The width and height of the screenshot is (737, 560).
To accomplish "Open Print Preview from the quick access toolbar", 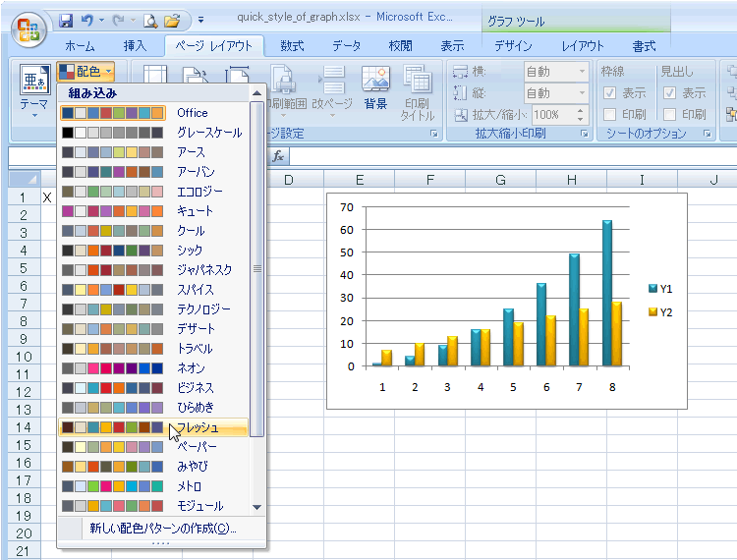I will (150, 21).
